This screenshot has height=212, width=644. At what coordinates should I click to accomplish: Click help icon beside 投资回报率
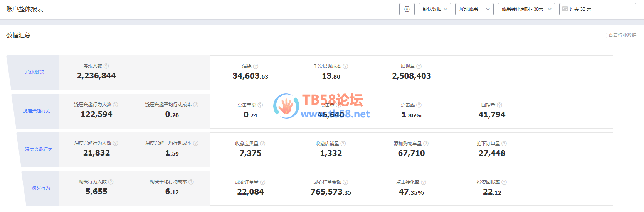coord(504,182)
